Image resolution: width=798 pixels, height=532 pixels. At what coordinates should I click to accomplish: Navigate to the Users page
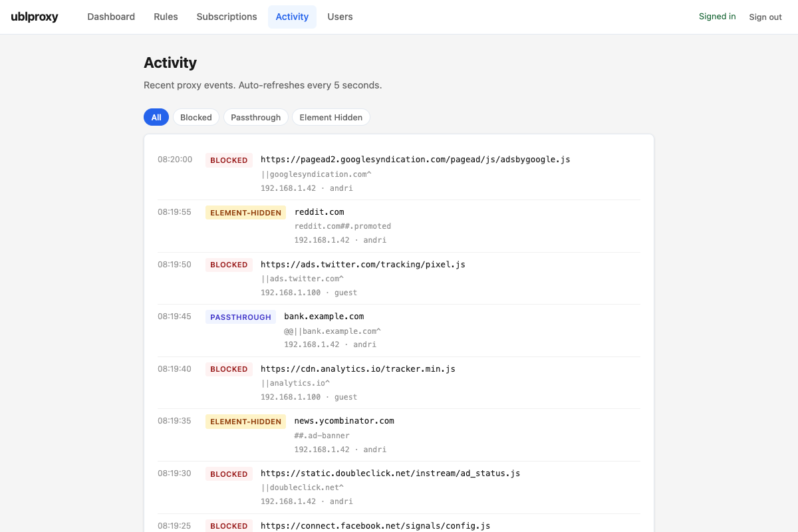pyautogui.click(x=340, y=17)
